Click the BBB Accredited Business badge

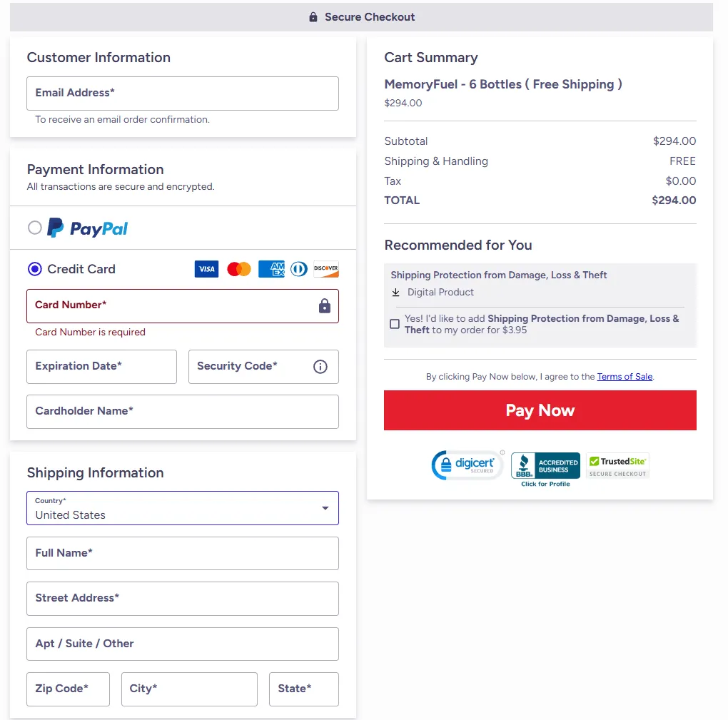pyautogui.click(x=545, y=465)
